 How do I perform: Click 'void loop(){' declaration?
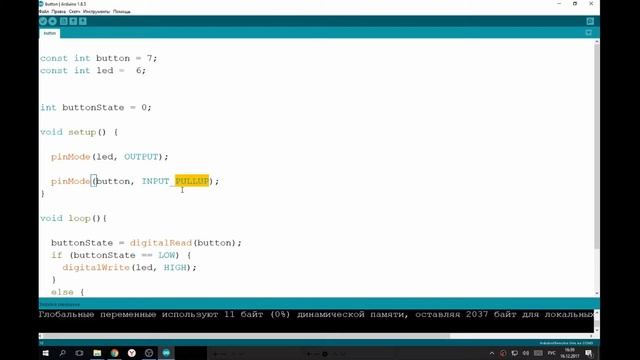click(x=73, y=218)
